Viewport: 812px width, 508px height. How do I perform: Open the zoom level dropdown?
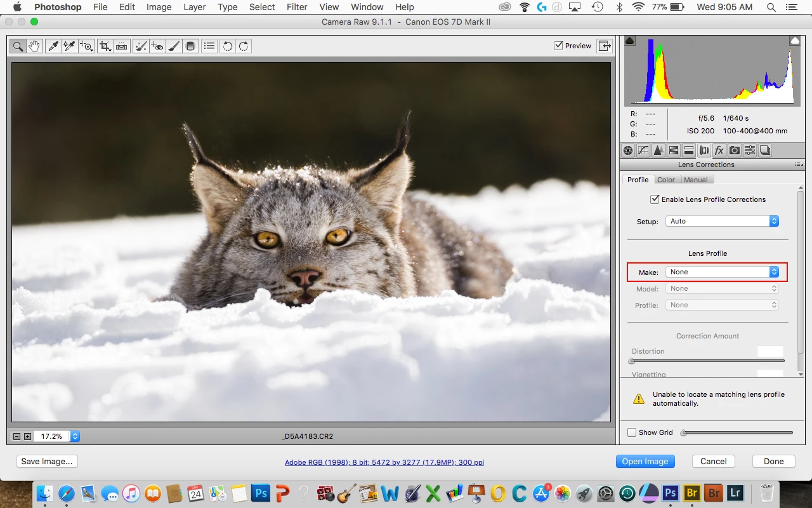pos(75,436)
